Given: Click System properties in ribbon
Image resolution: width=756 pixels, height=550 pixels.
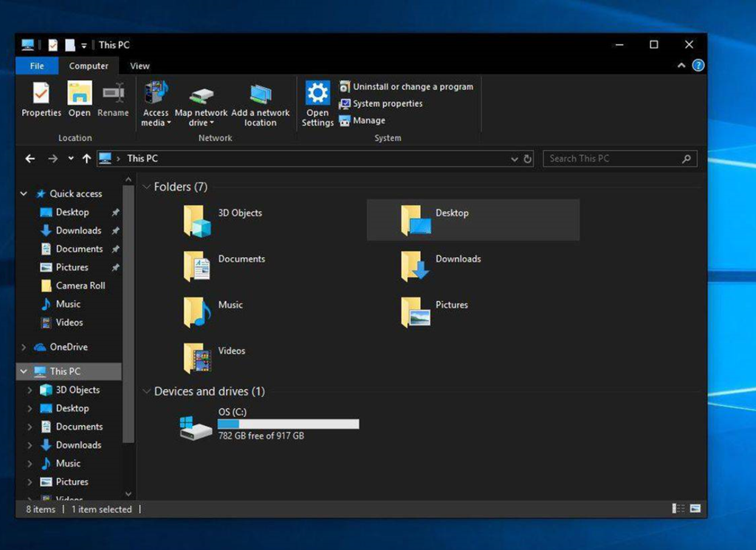Looking at the screenshot, I should (387, 103).
